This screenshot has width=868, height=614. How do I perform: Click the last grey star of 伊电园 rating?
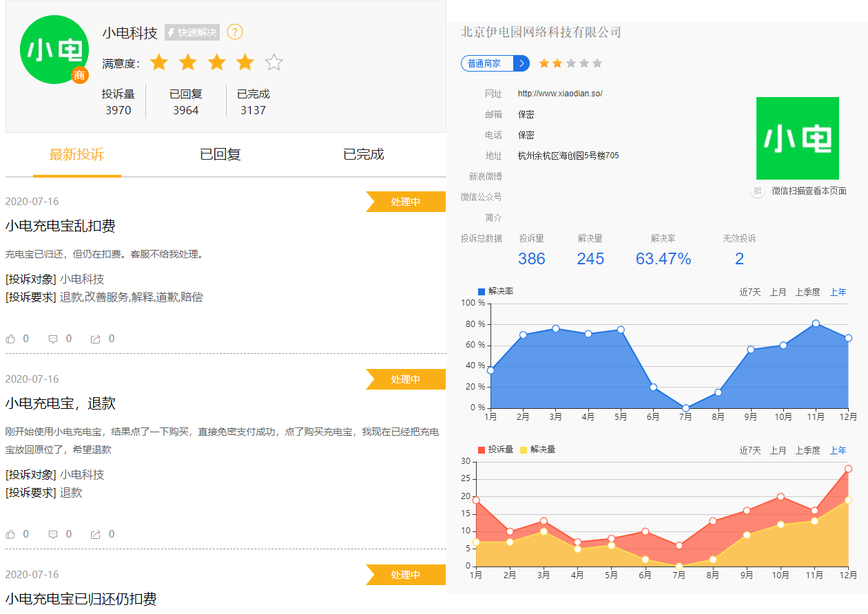597,63
